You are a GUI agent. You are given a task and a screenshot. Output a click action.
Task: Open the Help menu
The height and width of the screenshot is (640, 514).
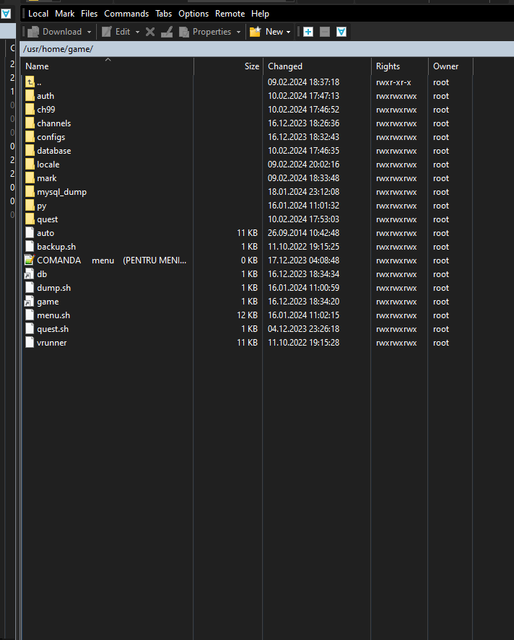point(260,14)
